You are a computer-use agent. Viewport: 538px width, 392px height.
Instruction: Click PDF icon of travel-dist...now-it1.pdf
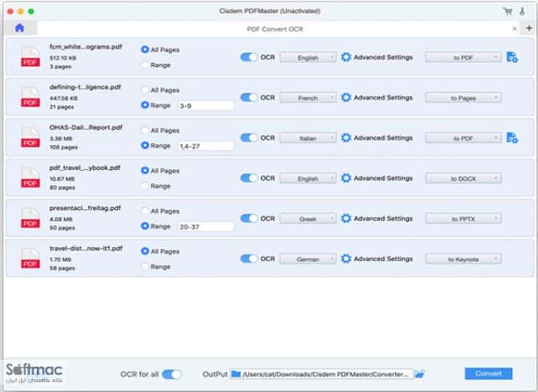point(30,258)
